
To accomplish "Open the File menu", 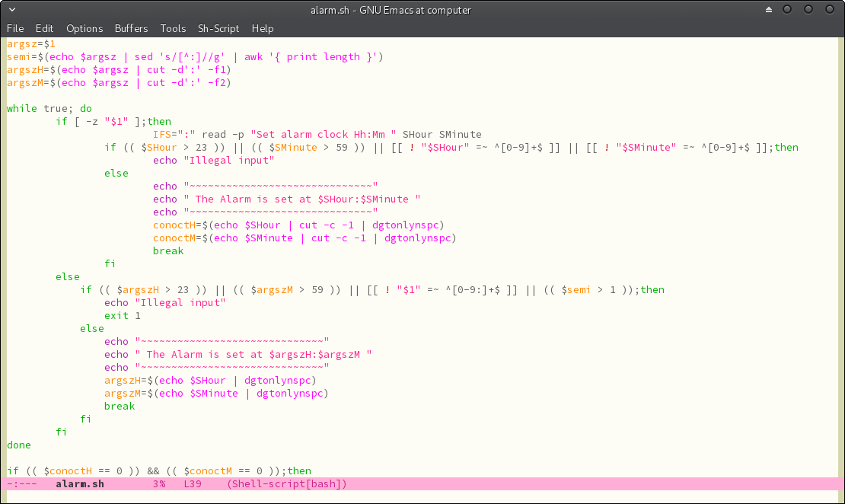I will (15, 28).
